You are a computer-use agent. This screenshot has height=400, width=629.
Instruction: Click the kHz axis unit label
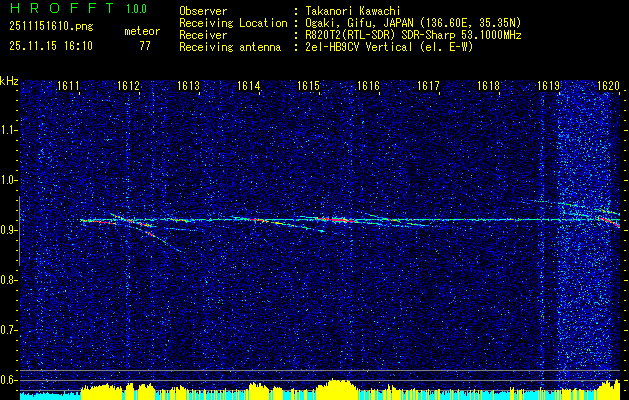click(9, 81)
